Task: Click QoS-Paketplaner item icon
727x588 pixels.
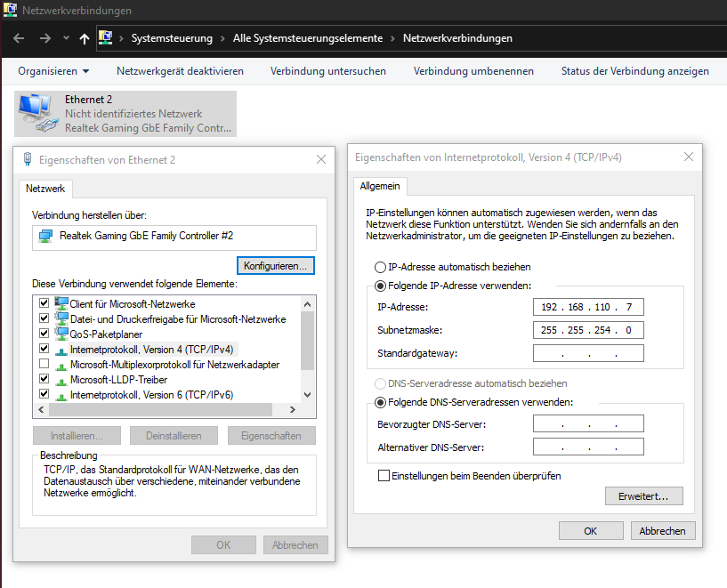Action: click(61, 334)
